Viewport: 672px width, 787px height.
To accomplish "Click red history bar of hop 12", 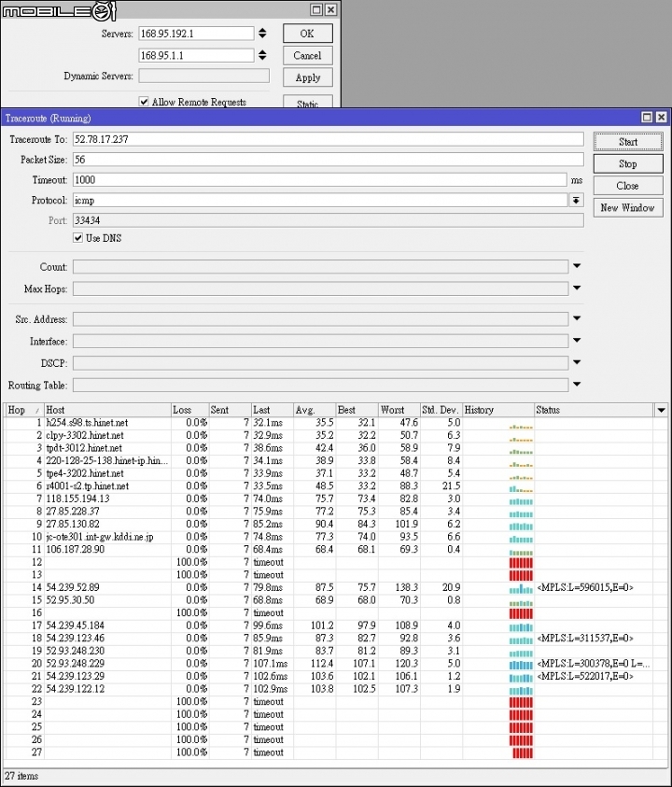I will pos(521,563).
